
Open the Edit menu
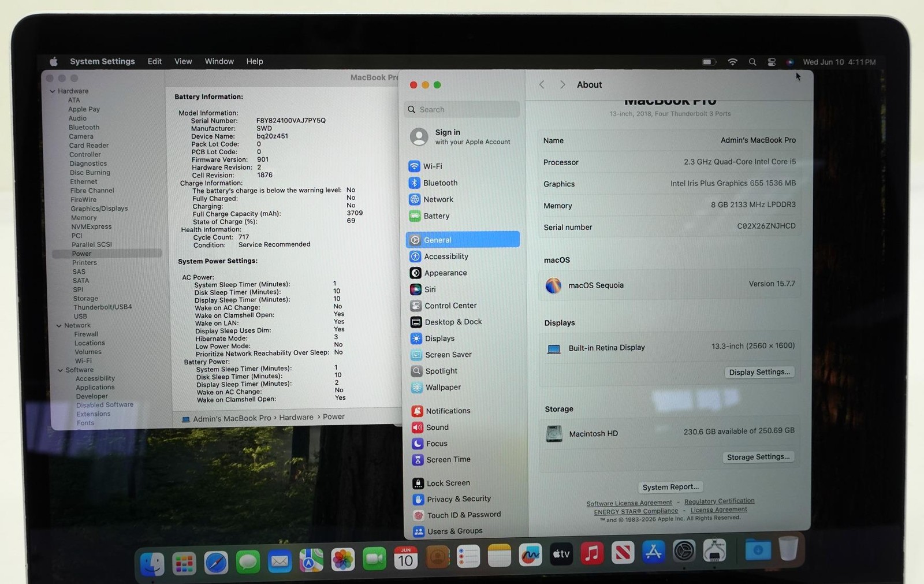point(155,61)
